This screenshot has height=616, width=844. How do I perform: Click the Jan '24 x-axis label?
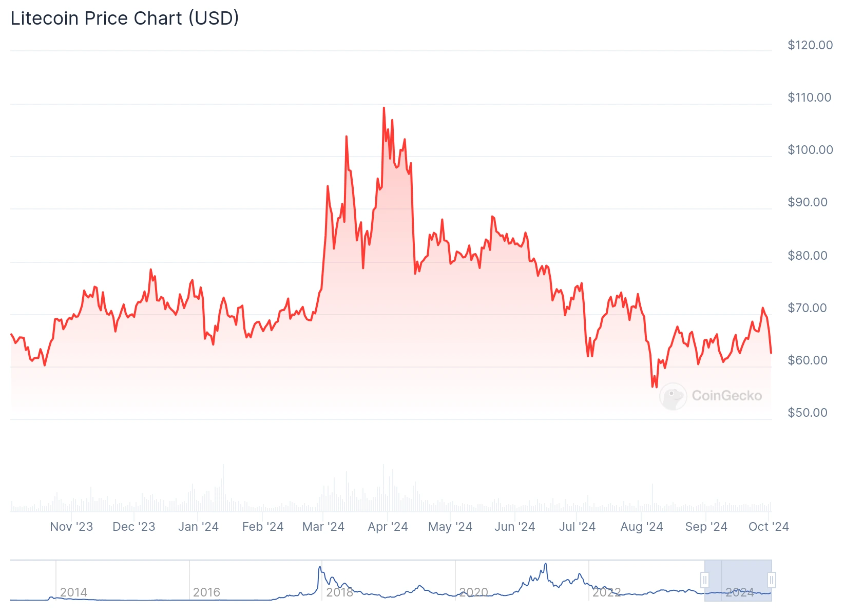(x=198, y=527)
